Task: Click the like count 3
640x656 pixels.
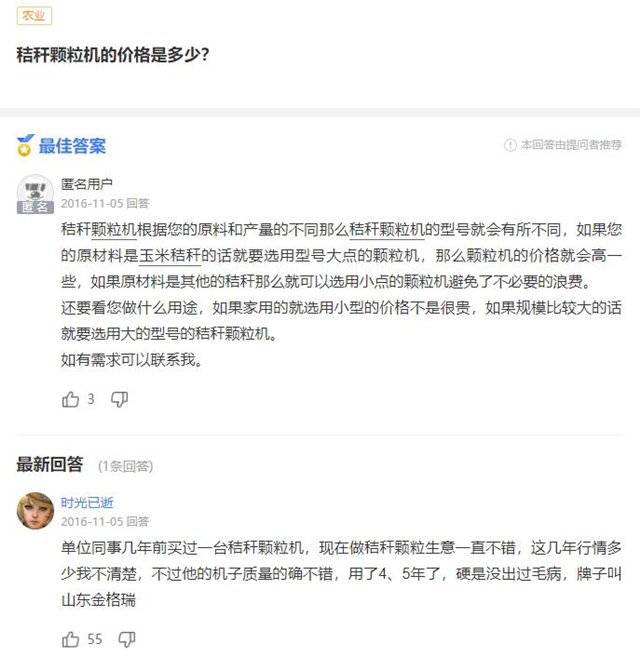Action: point(91,399)
